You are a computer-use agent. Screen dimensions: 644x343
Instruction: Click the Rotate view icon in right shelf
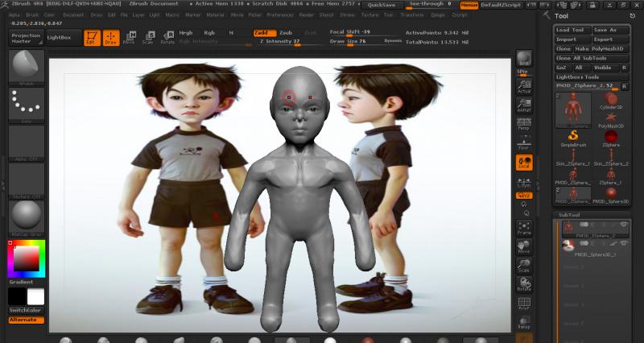pos(524,285)
